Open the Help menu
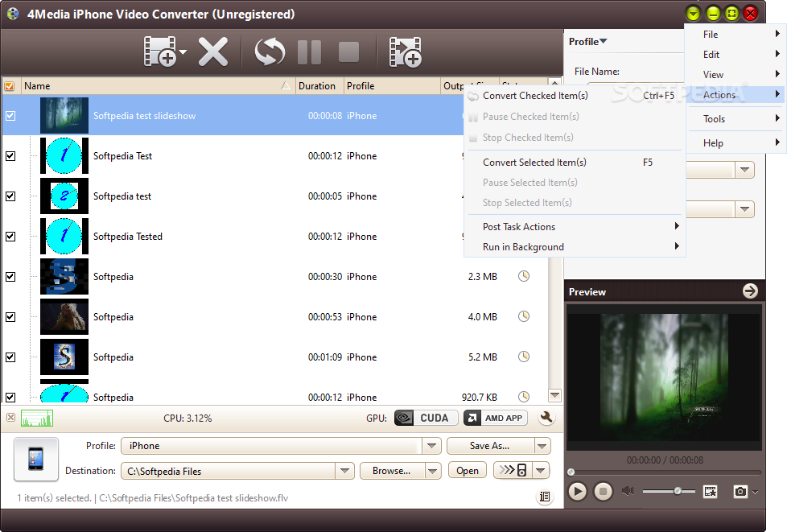Image resolution: width=787 pixels, height=532 pixels. (735, 143)
